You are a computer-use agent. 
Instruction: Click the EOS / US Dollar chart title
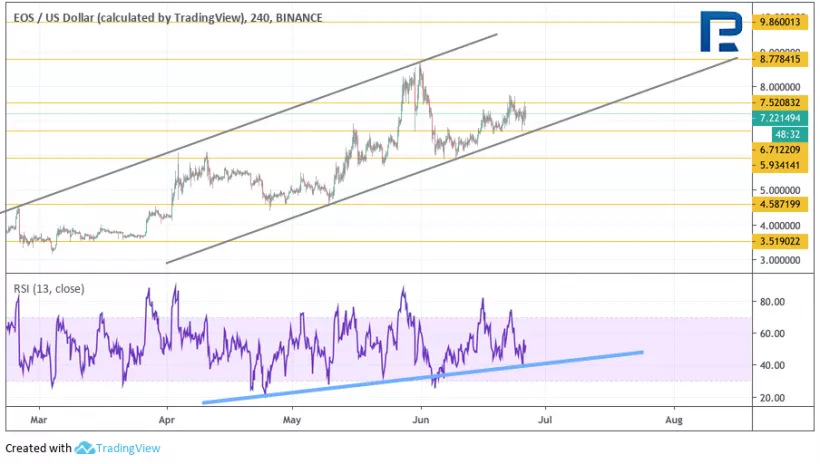click(164, 17)
